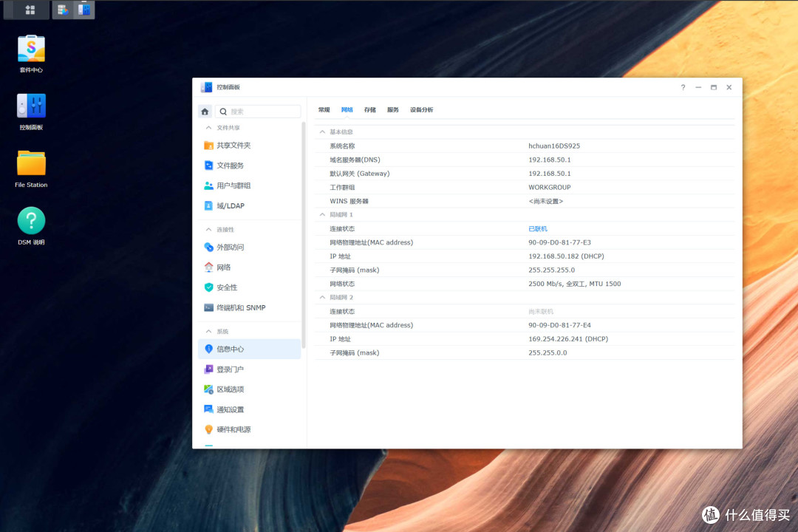The height and width of the screenshot is (532, 798).
Task: Select 信息中心 in sidebar
Action: click(x=250, y=349)
